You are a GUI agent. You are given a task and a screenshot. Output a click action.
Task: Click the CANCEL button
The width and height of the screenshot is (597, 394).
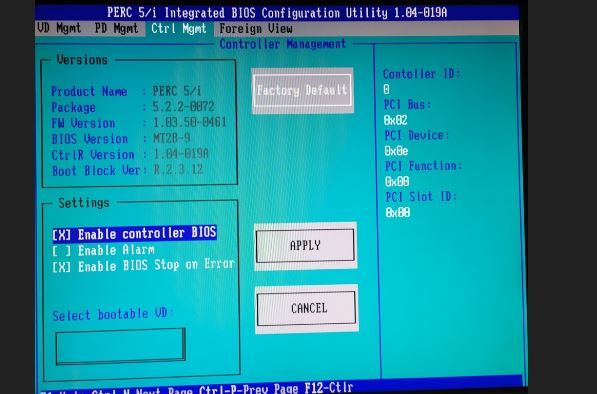coord(306,308)
